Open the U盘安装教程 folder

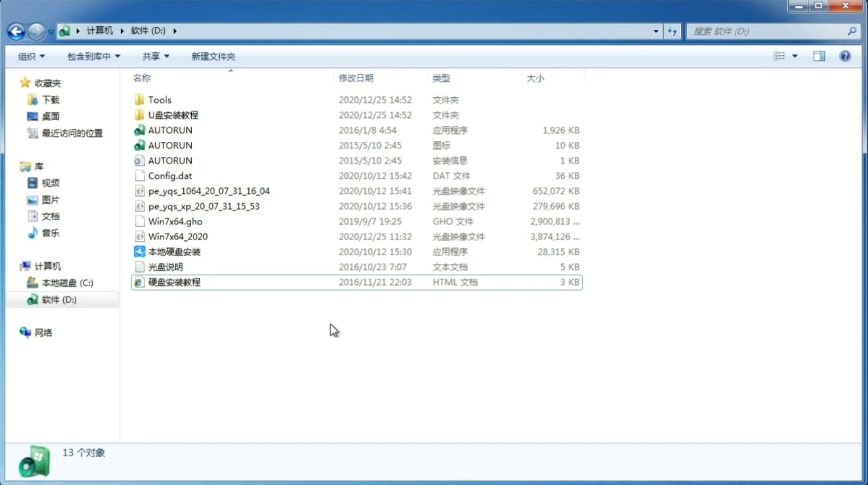pyautogui.click(x=173, y=115)
